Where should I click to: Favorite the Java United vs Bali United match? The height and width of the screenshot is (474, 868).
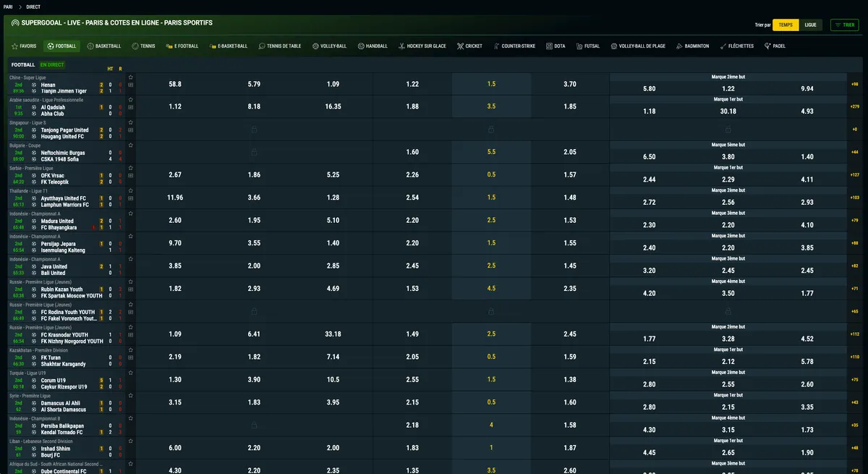[131, 259]
